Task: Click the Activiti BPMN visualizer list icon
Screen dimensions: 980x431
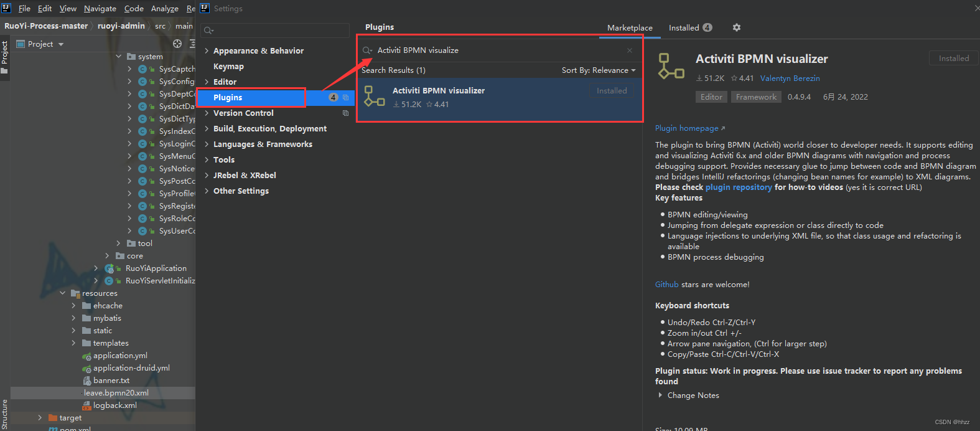Action: point(375,97)
